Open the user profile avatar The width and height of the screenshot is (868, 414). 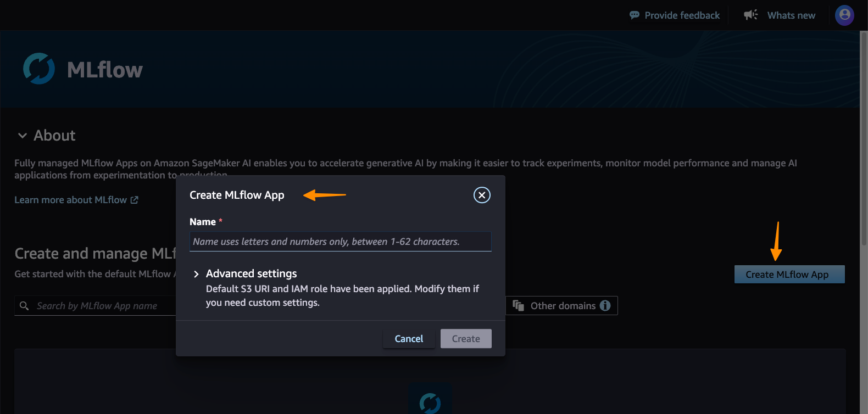pos(844,15)
